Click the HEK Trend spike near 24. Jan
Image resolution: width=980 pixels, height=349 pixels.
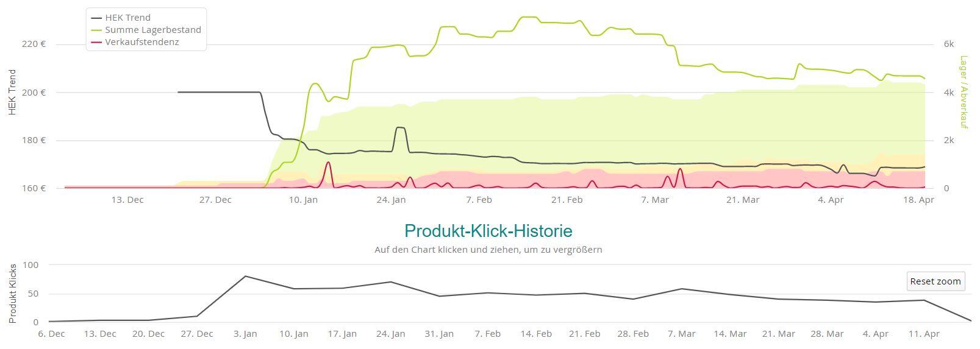click(400, 128)
